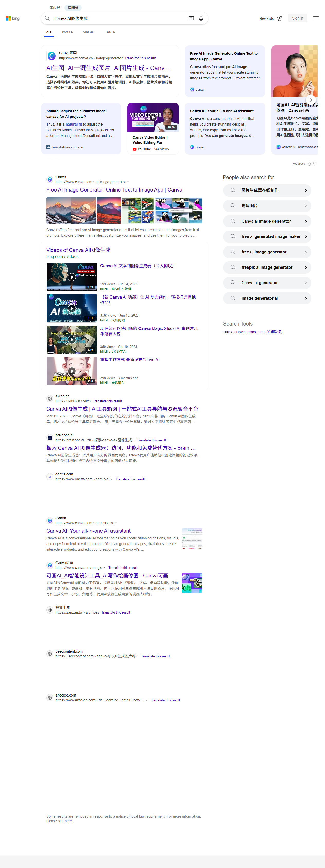Click the search magnifier icon in search box
Image resolution: width=325 pixels, height=868 pixels.
pos(47,18)
